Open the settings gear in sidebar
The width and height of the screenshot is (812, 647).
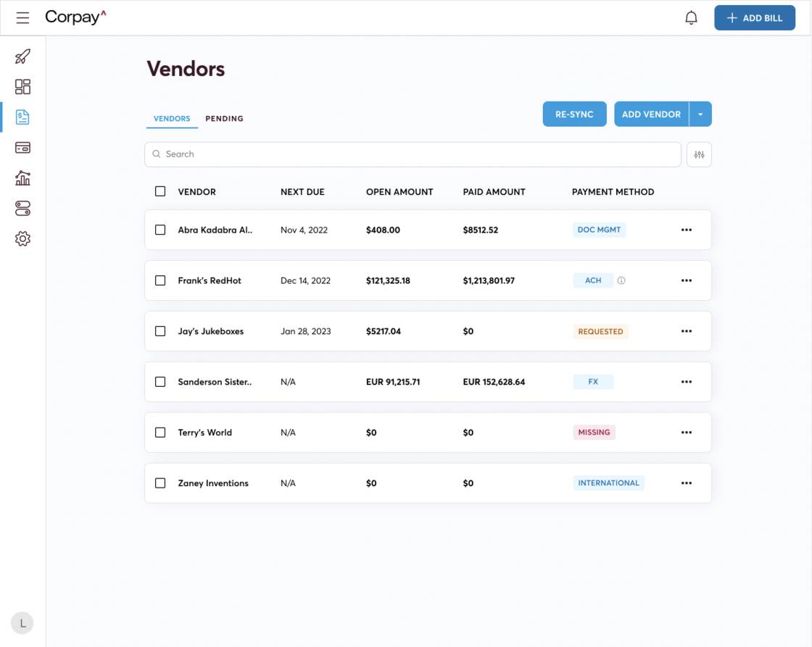click(x=22, y=239)
